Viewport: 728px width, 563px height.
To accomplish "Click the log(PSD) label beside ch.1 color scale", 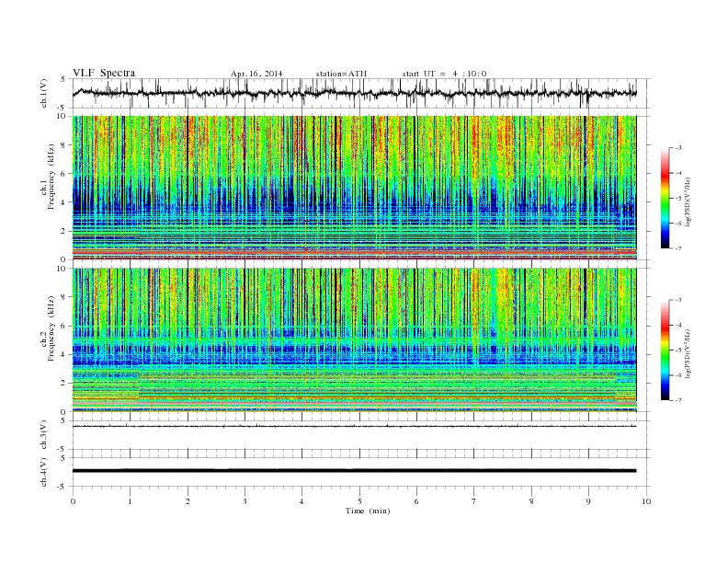I will (688, 201).
